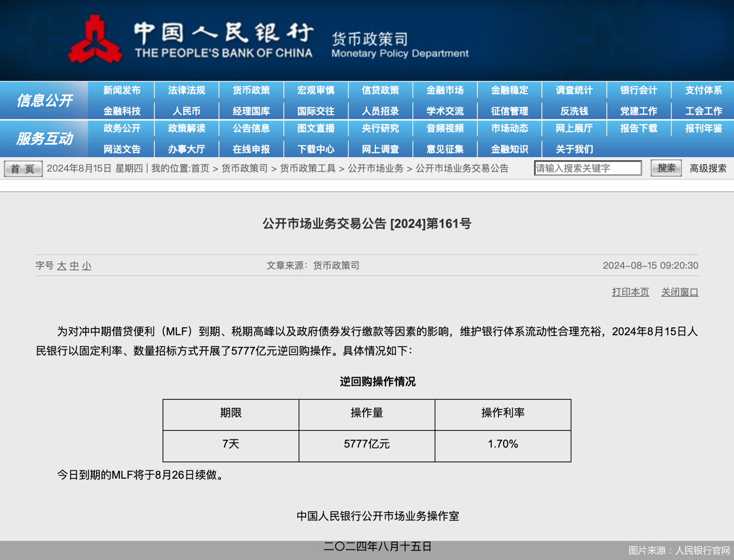Viewport: 734px width, 560px height.
Task: Click 关闭窗口 to close window
Action: (x=680, y=292)
